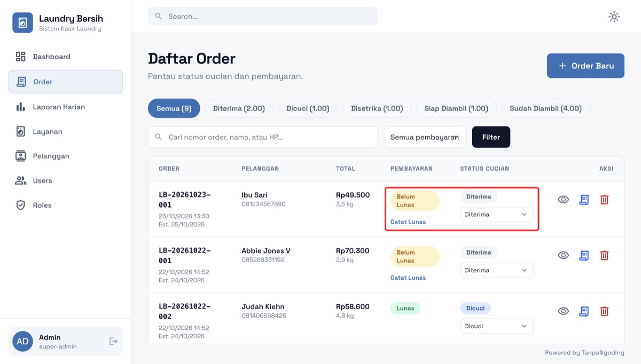
Task: Click the Admin super-admin profile card
Action: [x=65, y=341]
